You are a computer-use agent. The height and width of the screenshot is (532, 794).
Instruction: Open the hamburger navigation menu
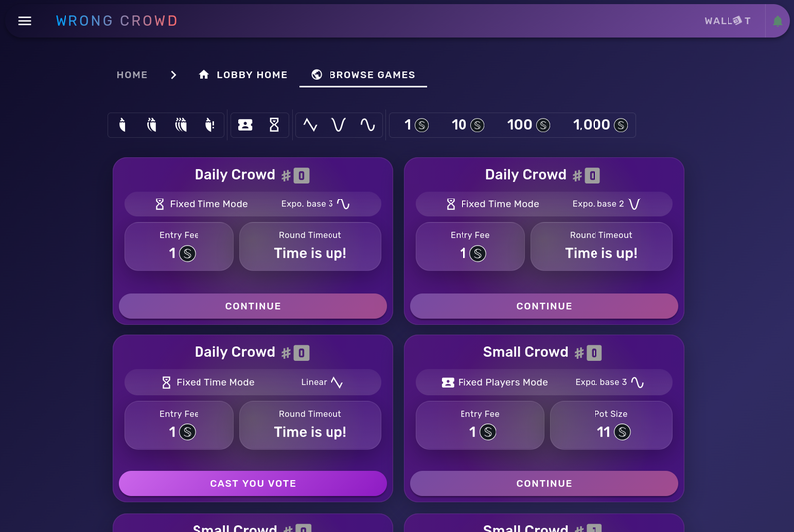point(24,21)
